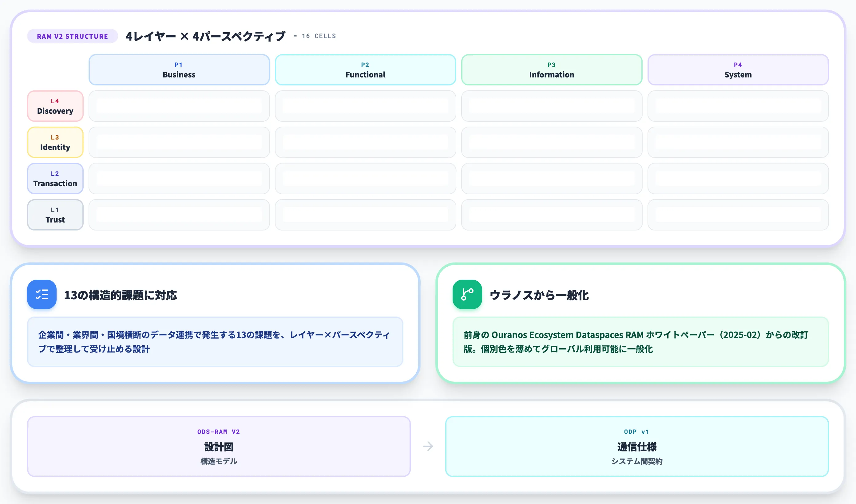
Task: Select the P4 System column header
Action: [x=738, y=70]
